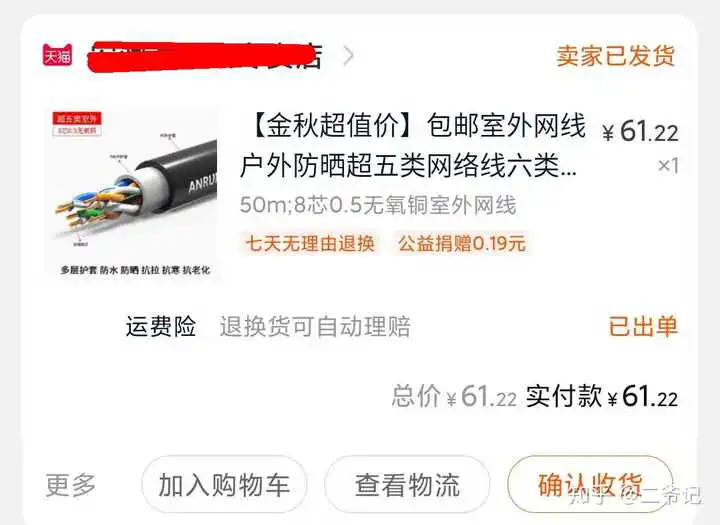Tap the 七天无理由退换 tag
720x525 pixels.
(310, 243)
